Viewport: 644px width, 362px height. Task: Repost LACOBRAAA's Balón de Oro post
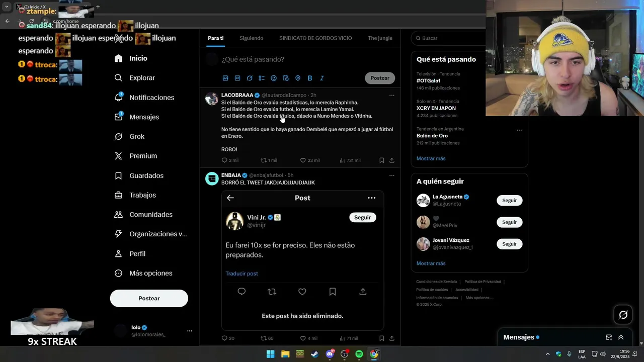point(269,160)
